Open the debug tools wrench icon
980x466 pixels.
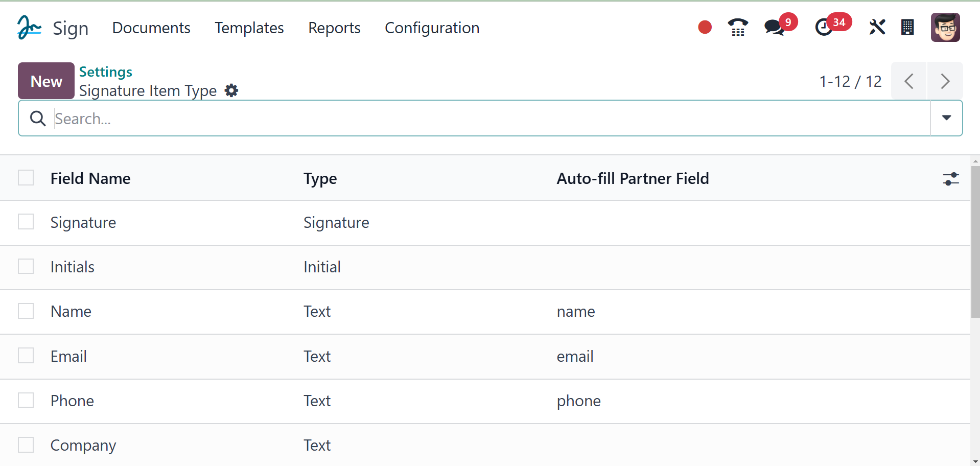877,28
